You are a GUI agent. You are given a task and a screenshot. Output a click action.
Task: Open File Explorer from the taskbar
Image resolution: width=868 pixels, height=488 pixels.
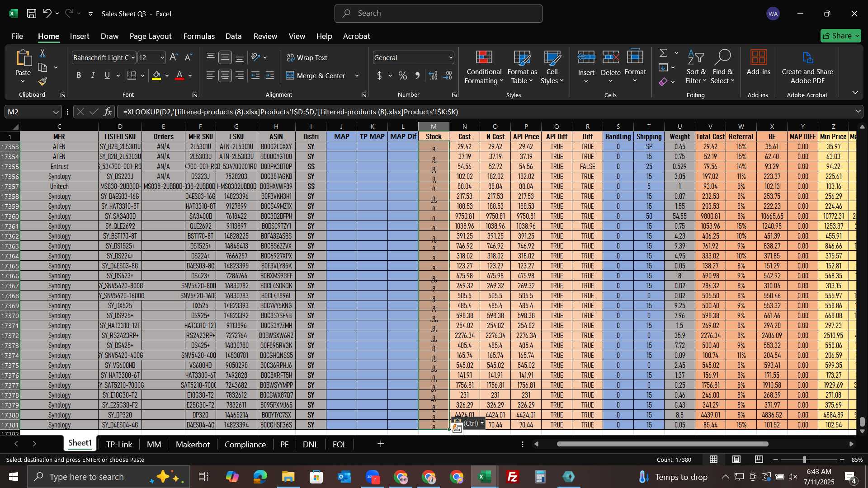[288, 477]
